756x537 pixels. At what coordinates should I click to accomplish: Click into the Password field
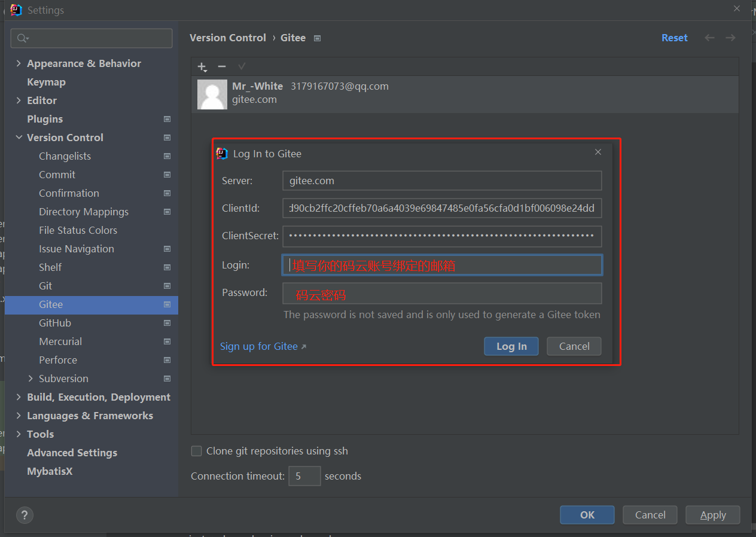pos(442,293)
